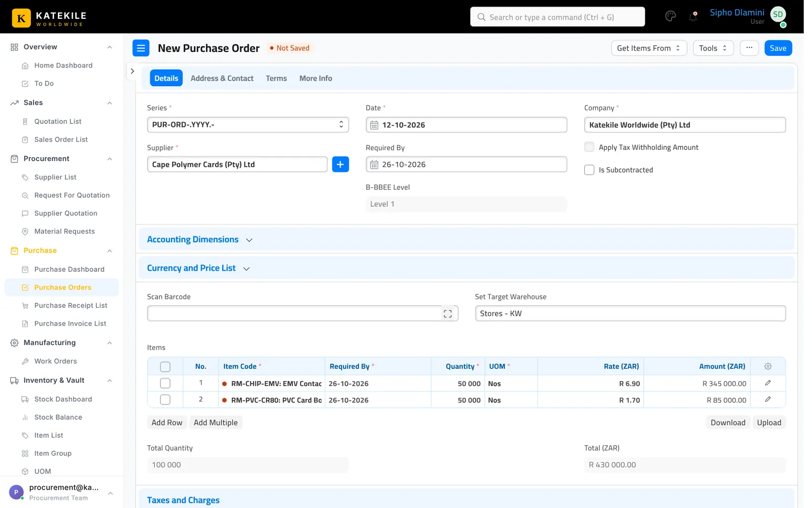Toggle Apply Tax Withholding Amount checkbox
Image resolution: width=812 pixels, height=508 pixels.
[589, 147]
